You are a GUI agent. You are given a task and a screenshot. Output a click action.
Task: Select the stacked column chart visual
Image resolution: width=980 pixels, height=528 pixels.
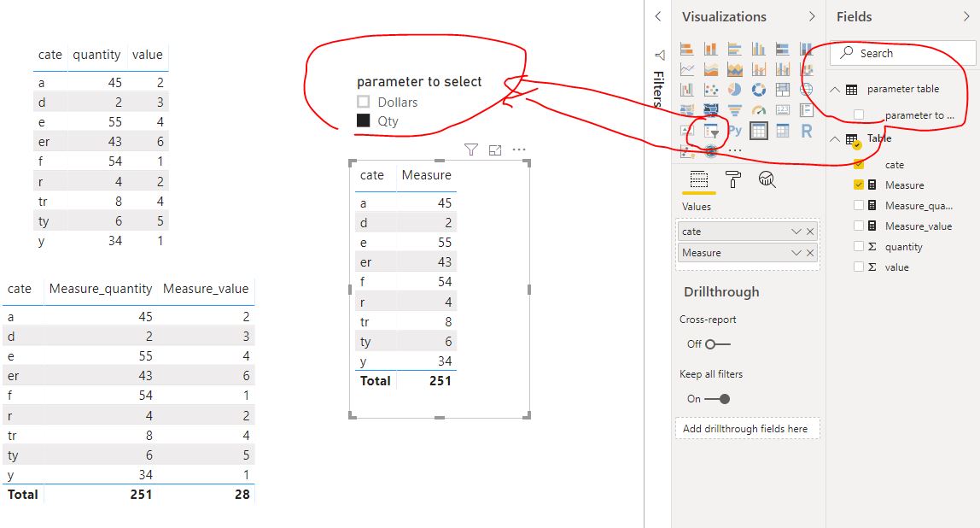coord(710,49)
